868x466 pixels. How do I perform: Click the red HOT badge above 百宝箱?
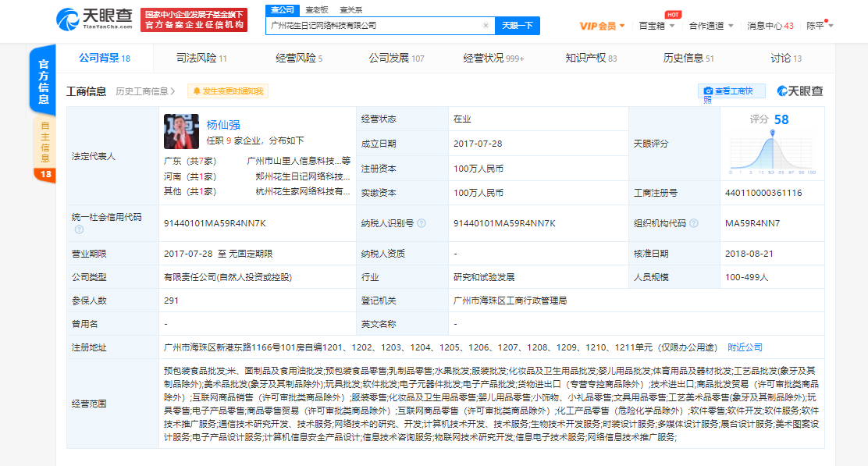tap(673, 14)
